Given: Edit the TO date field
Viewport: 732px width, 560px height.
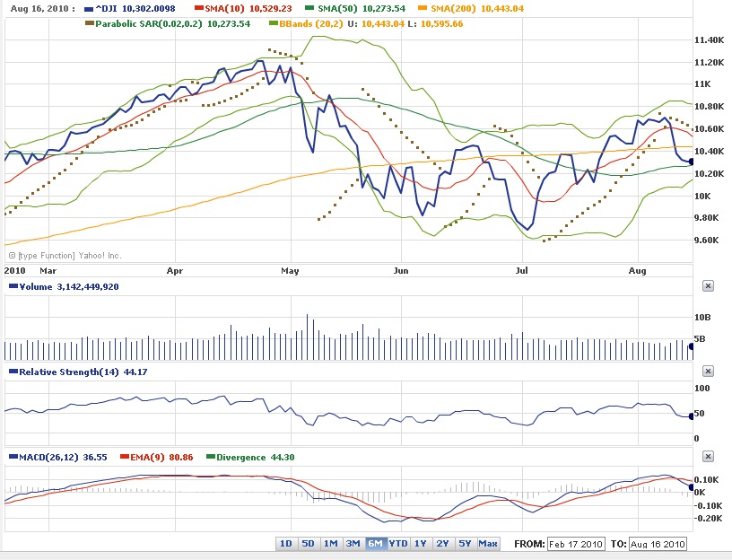Looking at the screenshot, I should point(658,544).
